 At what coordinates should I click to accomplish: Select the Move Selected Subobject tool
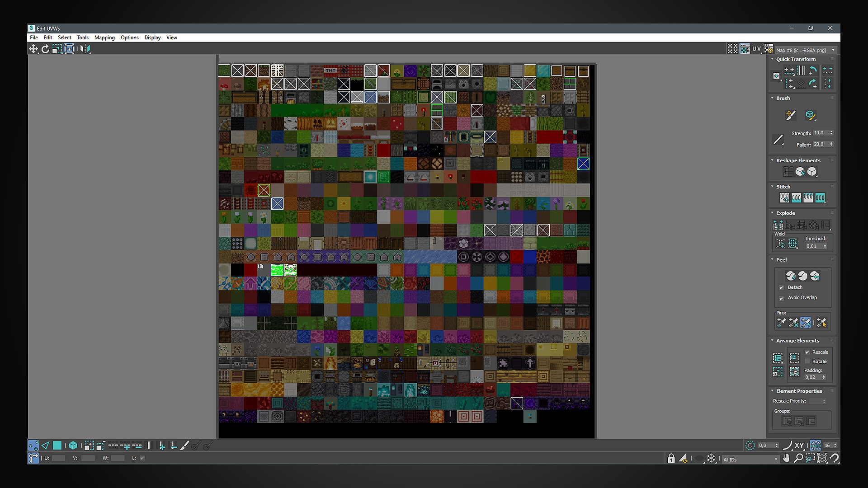coord(33,49)
